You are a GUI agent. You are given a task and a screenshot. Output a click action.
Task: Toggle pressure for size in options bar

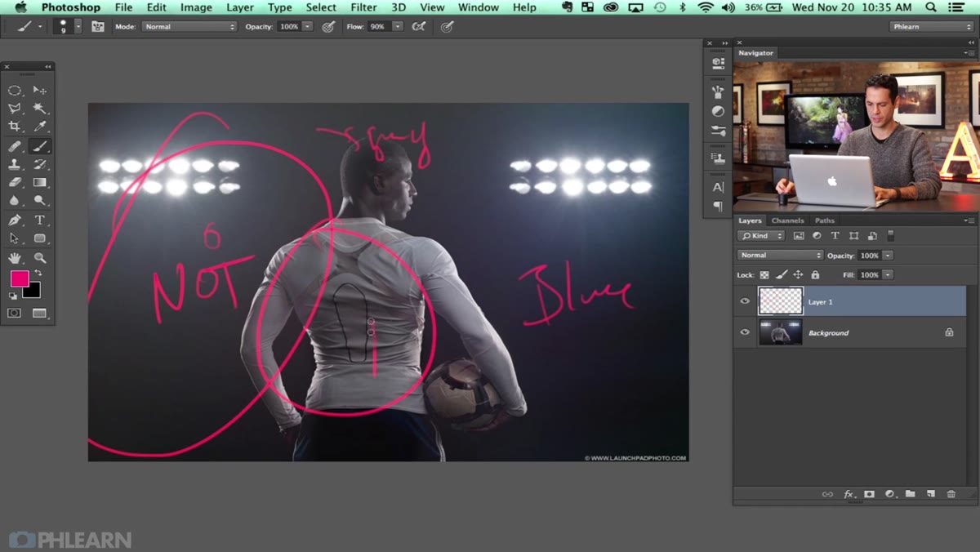[447, 26]
